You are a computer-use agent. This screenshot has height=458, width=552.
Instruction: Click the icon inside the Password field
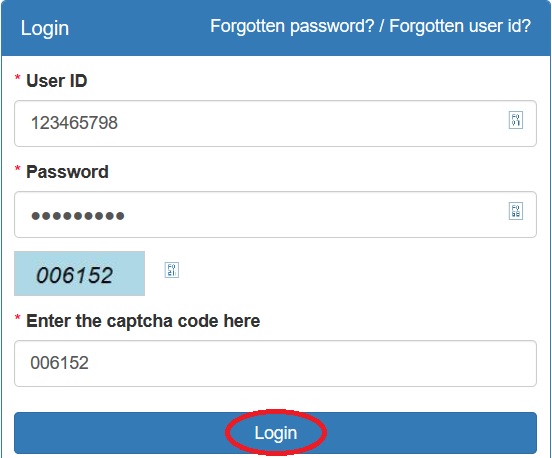[516, 211]
